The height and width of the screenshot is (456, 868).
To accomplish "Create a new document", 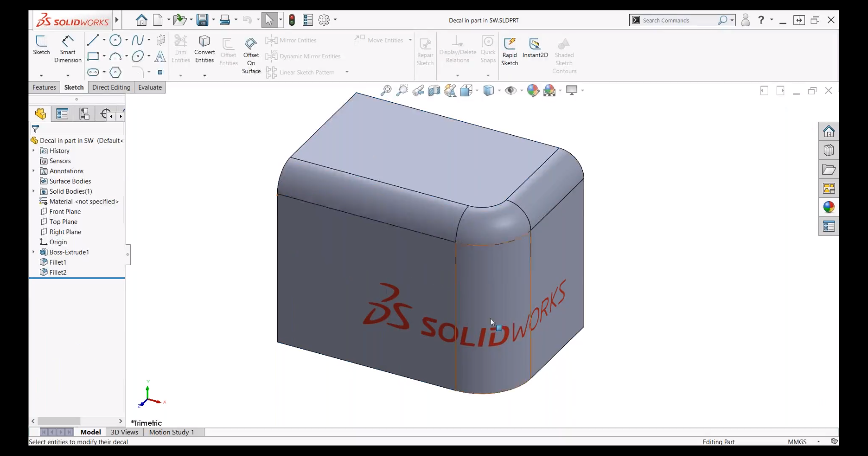I will point(158,20).
